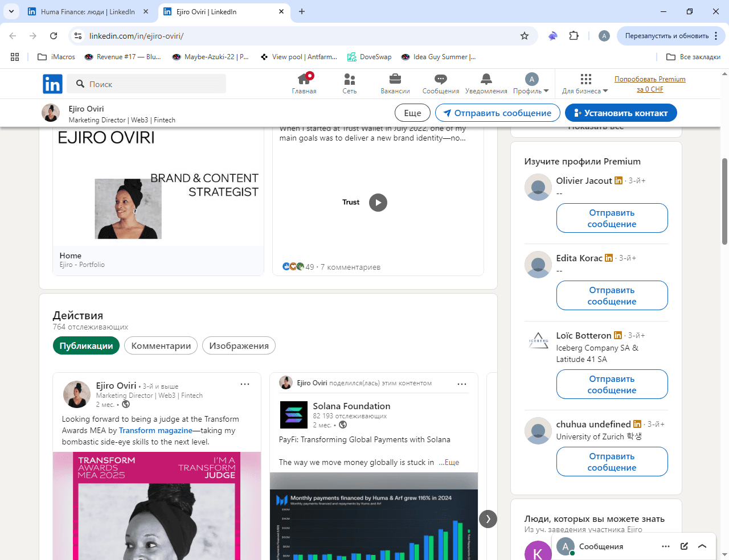Open the Revenue #17 bookmark

[122, 57]
